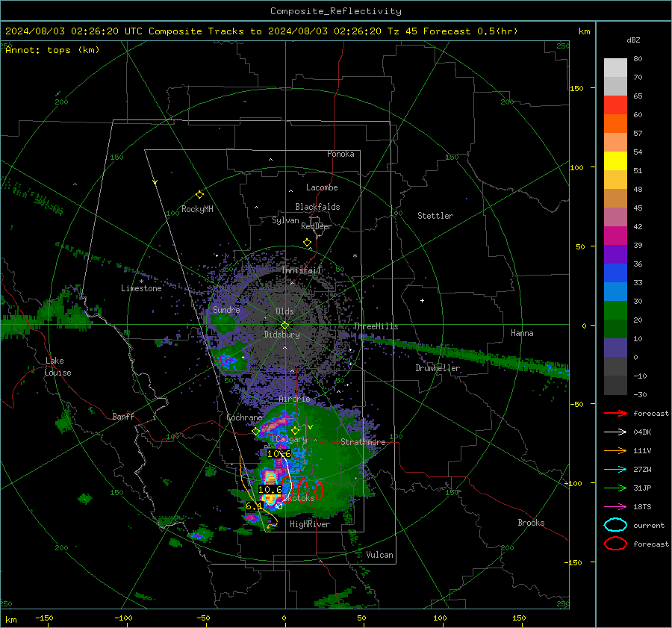Click the Lacombe town label
Viewport: 672px width, 628px height.
tap(322, 187)
